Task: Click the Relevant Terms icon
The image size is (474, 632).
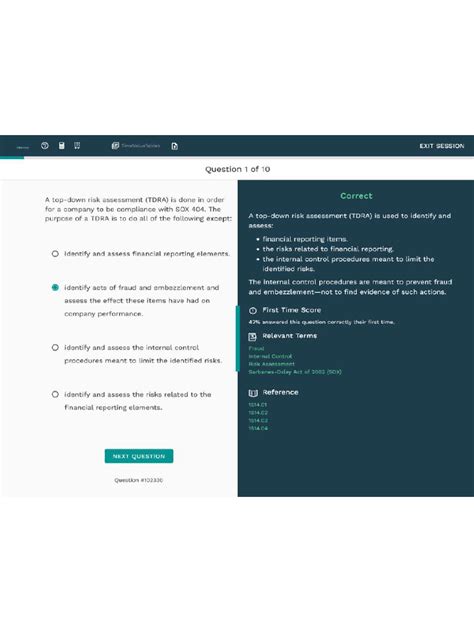Action: tap(253, 337)
